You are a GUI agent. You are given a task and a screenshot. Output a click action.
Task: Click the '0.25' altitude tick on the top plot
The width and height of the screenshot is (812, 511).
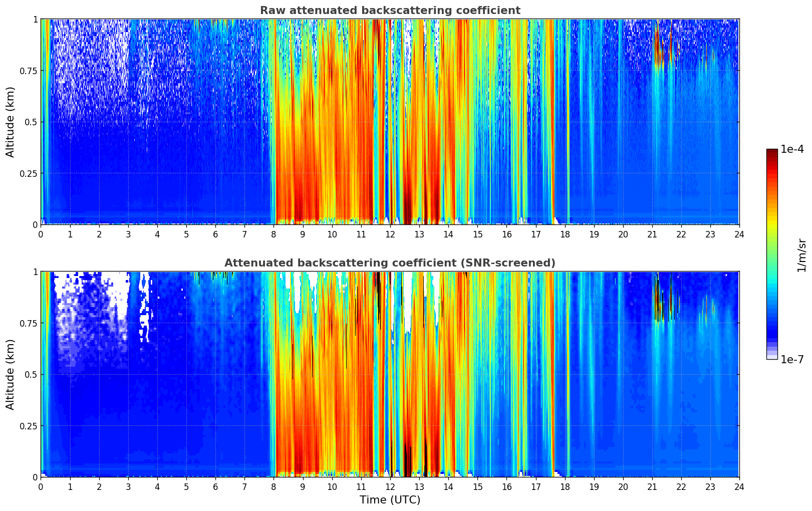click(x=29, y=173)
